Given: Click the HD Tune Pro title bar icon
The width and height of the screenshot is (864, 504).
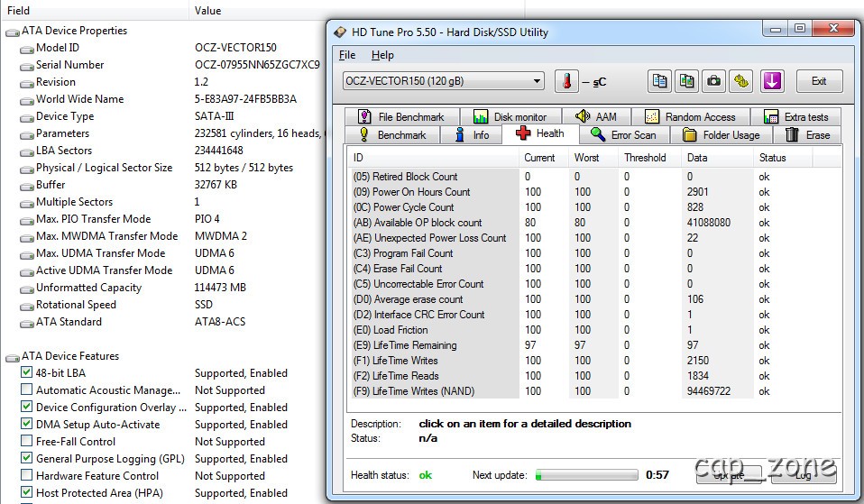Looking at the screenshot, I should click(340, 32).
